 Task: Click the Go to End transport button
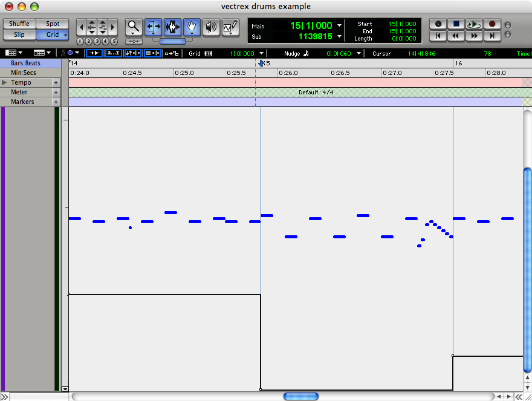click(492, 36)
